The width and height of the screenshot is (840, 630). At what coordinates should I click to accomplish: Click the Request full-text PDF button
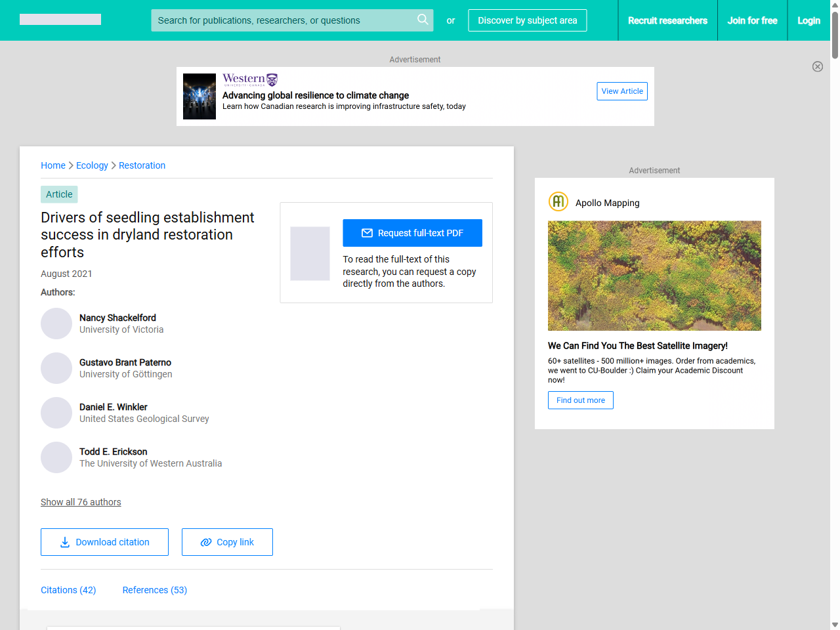pos(412,232)
